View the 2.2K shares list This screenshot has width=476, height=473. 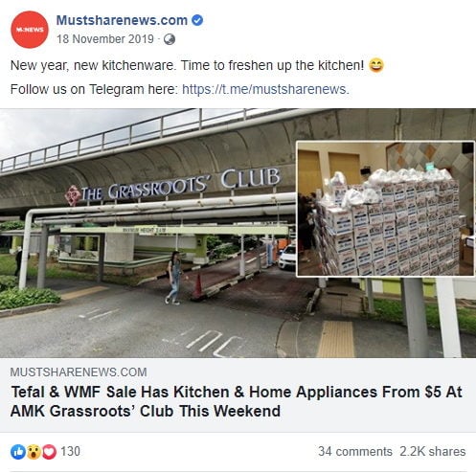tap(433, 452)
